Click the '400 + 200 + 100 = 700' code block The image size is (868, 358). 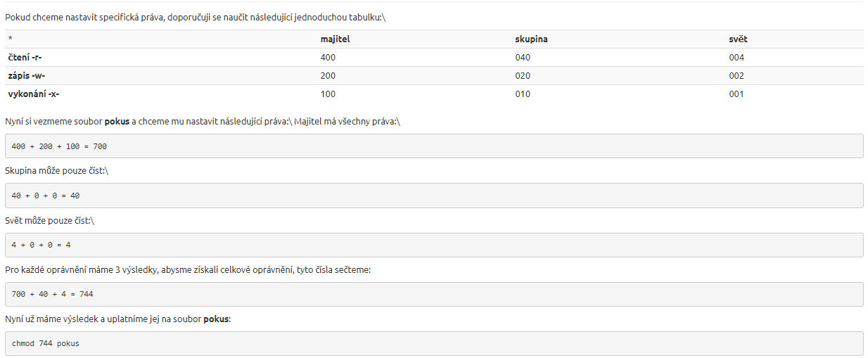(433, 146)
